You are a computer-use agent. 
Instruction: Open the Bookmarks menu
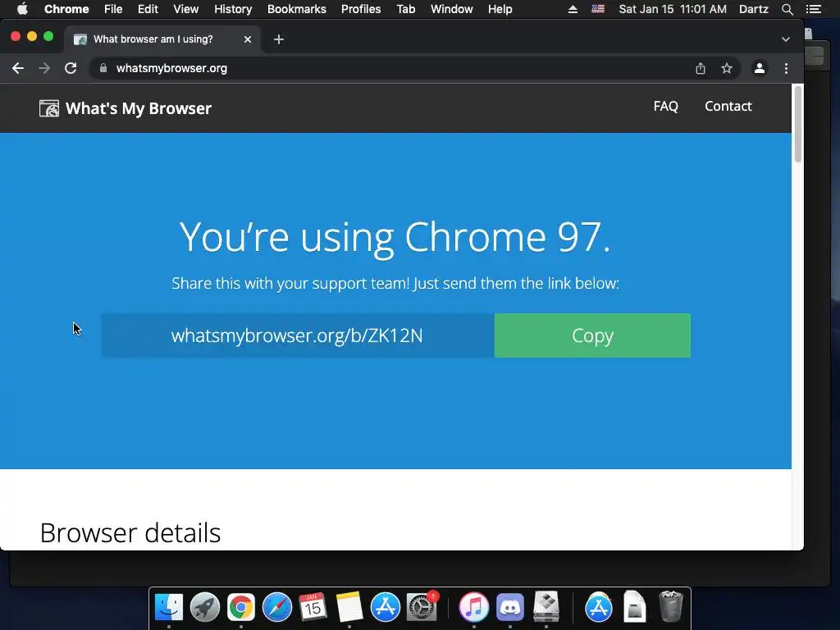[x=297, y=9]
